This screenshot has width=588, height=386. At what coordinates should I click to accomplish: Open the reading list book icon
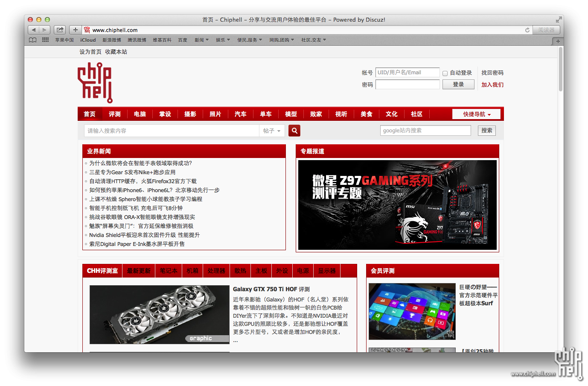(33, 40)
